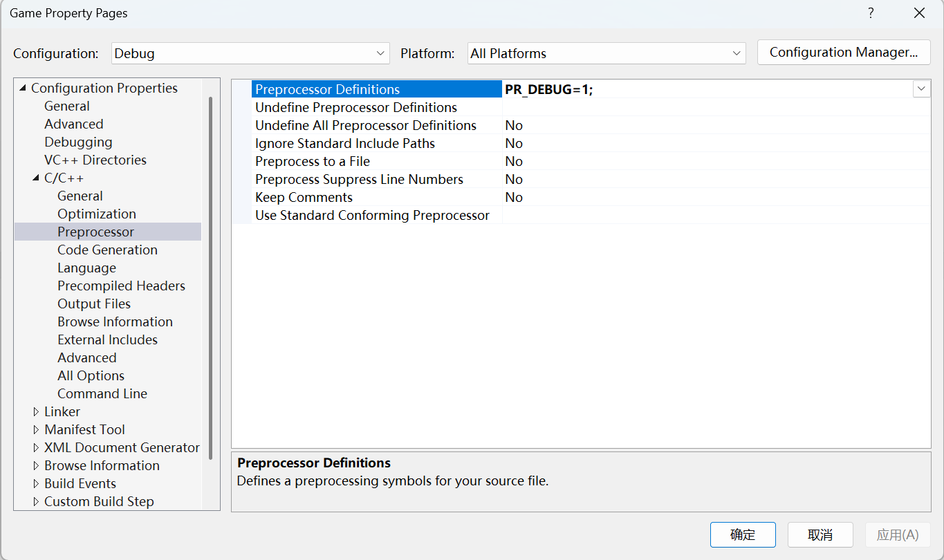Image resolution: width=944 pixels, height=560 pixels.
Task: Select the Code Generation page
Action: click(x=107, y=250)
